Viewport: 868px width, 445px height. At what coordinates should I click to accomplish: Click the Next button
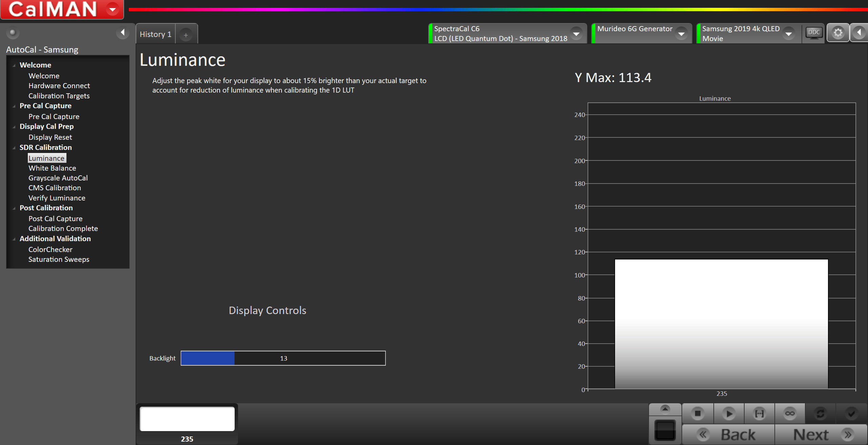(x=821, y=434)
